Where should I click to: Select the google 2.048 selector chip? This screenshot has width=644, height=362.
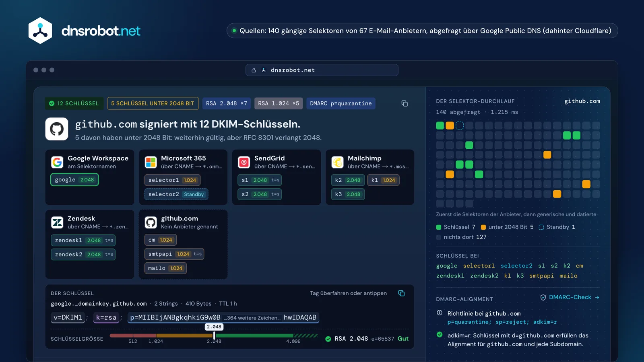point(74,180)
